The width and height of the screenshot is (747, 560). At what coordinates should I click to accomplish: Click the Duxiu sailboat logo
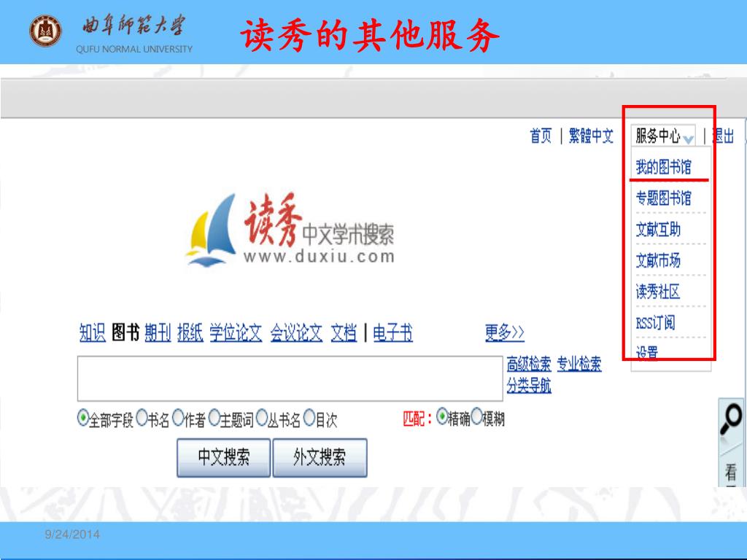click(x=212, y=230)
